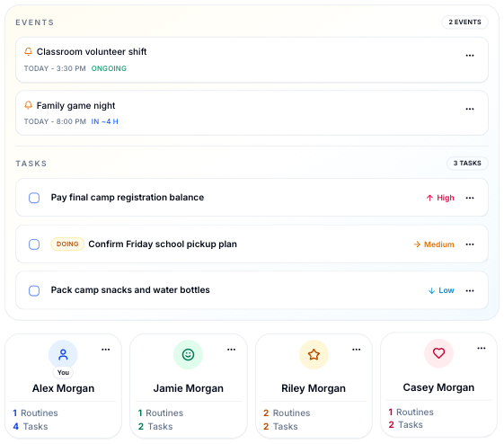Click Jamie Morgan's 2 Tasks count

pyautogui.click(x=155, y=426)
